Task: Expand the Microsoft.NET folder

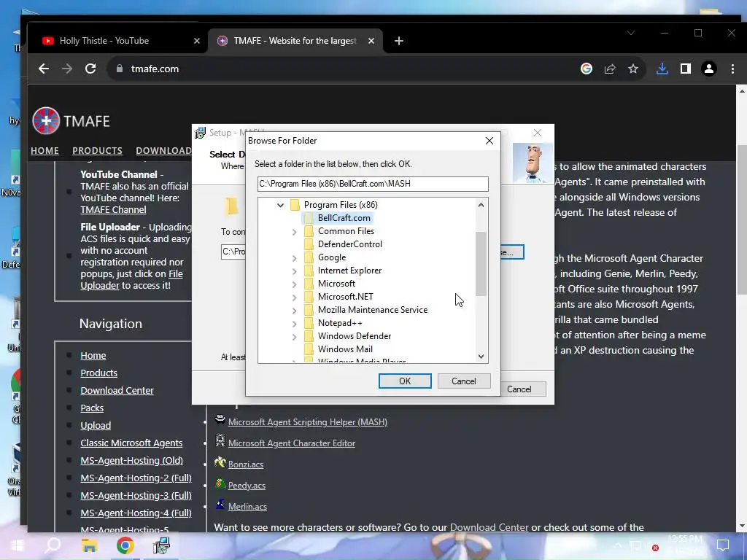Action: (x=295, y=297)
